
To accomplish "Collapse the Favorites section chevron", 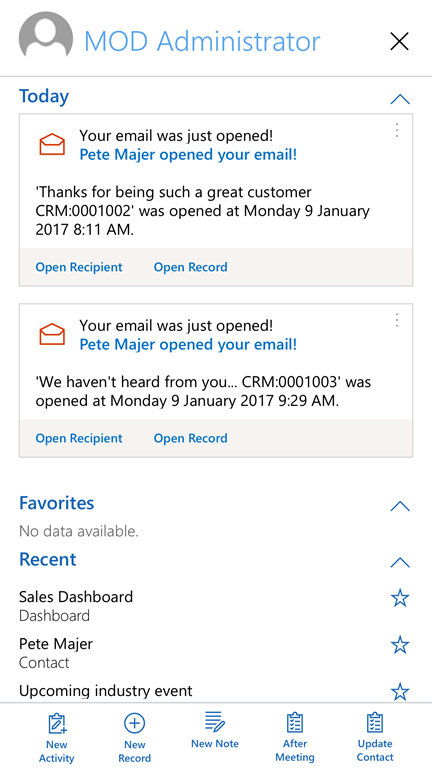I will coord(400,506).
